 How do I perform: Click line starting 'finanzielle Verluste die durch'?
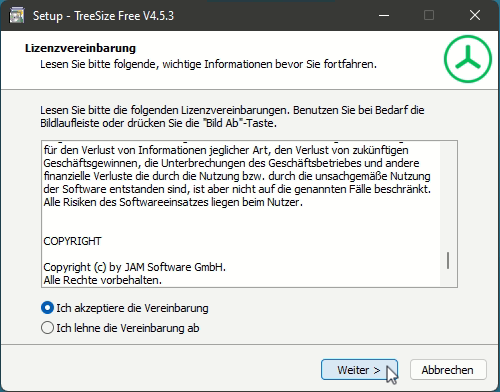tap(237, 176)
